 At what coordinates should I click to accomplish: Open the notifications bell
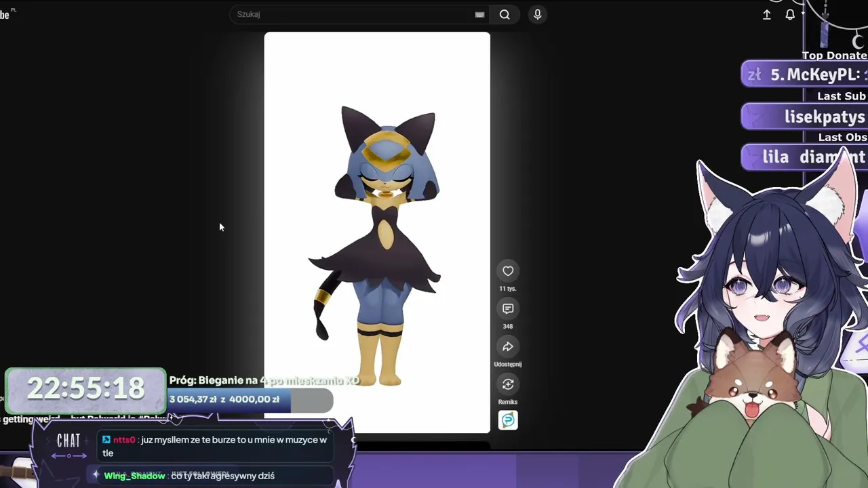tap(790, 14)
